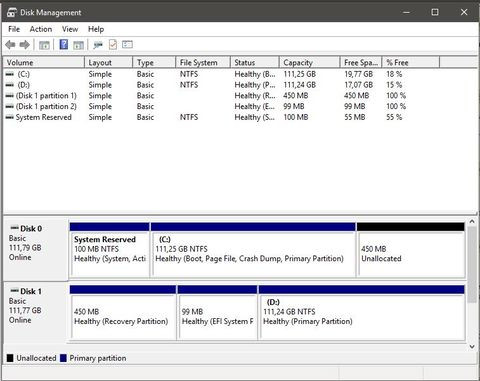The height and width of the screenshot is (381, 480).
Task: Click the Settings list toolbar icon
Action: [127, 44]
